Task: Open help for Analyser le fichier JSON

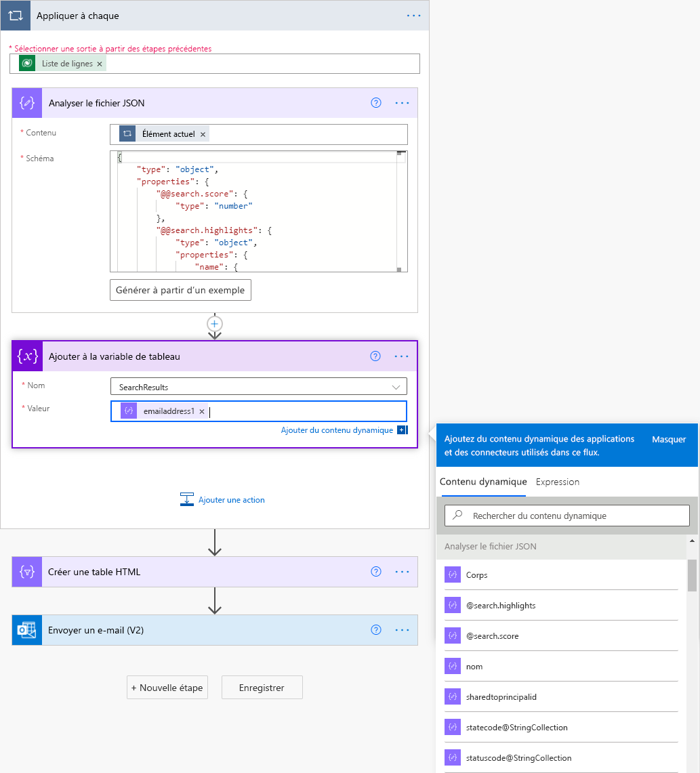Action: pos(375,102)
